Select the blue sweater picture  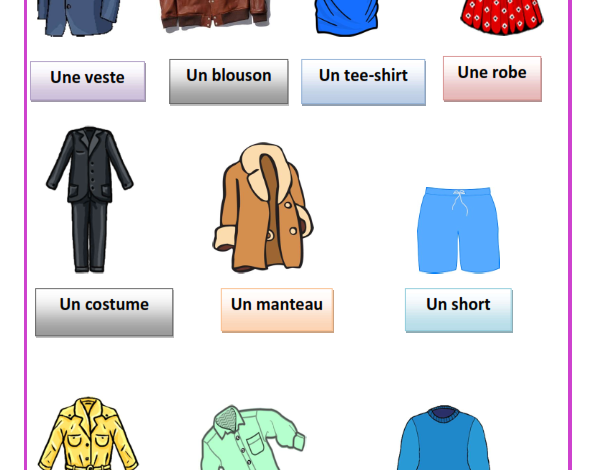click(x=443, y=438)
